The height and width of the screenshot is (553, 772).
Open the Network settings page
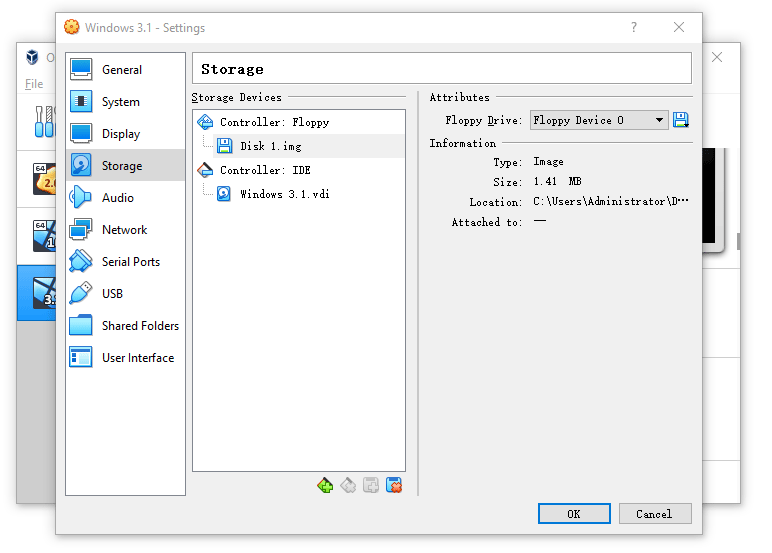(126, 229)
